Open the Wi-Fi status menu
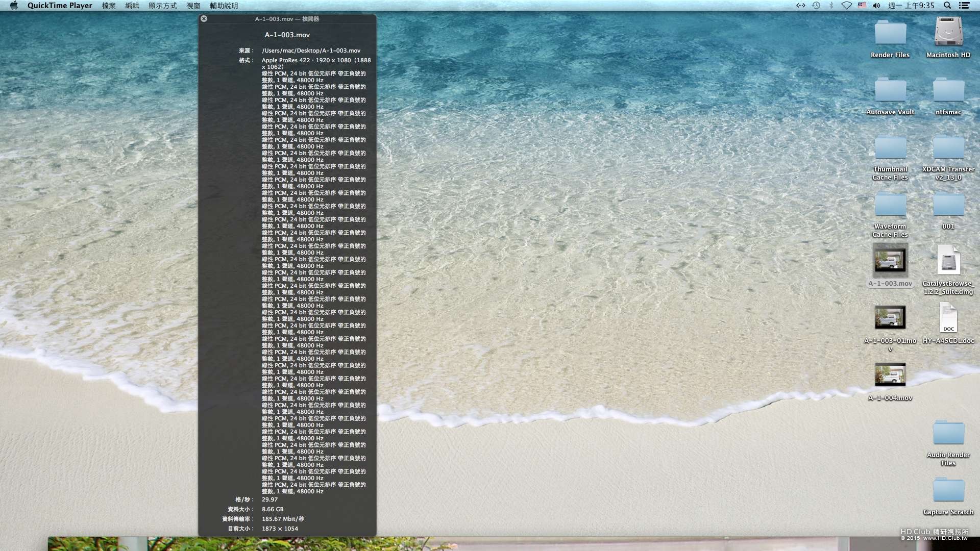The width and height of the screenshot is (980, 551). (846, 6)
